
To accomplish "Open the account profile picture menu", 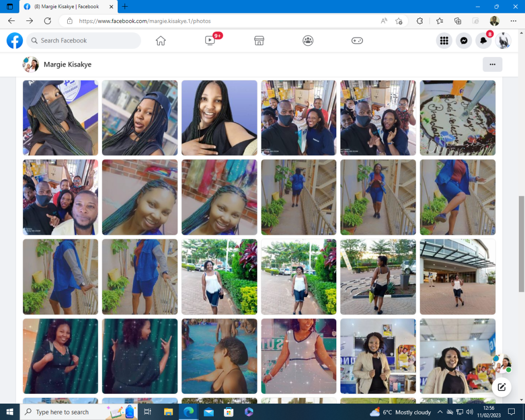I will (x=503, y=41).
